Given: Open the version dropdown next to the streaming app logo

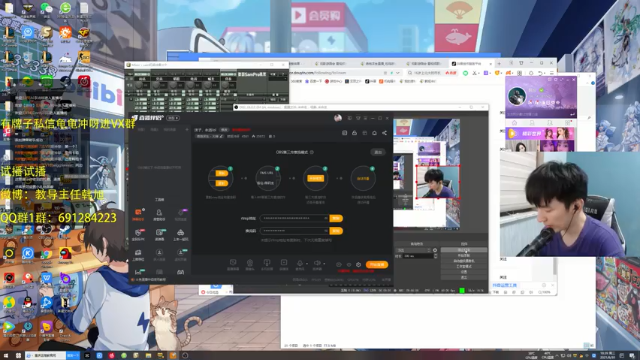Looking at the screenshot, I should pos(173,118).
